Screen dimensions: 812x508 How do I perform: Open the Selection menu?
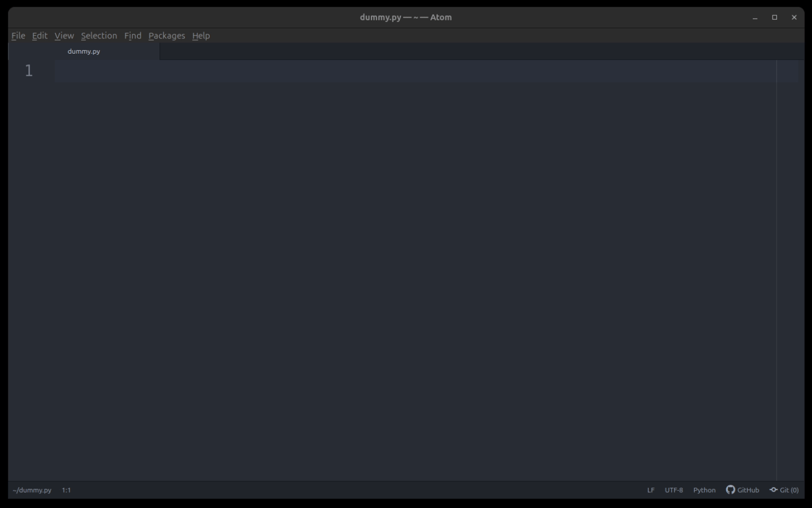click(99, 36)
